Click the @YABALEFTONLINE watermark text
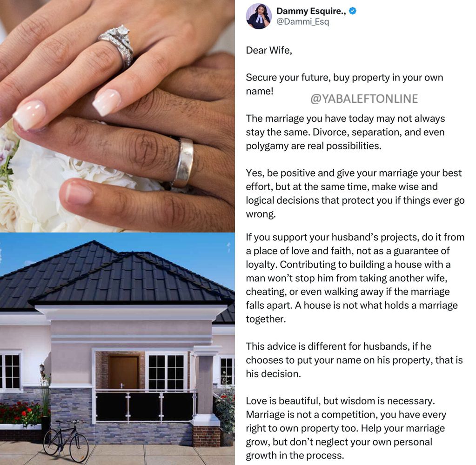 tap(364, 99)
